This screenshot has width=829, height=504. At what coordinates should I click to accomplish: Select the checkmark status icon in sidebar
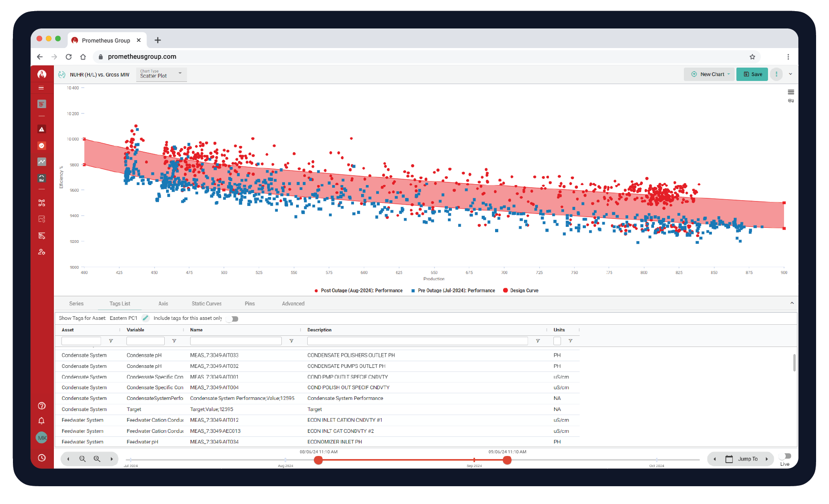tap(41, 145)
